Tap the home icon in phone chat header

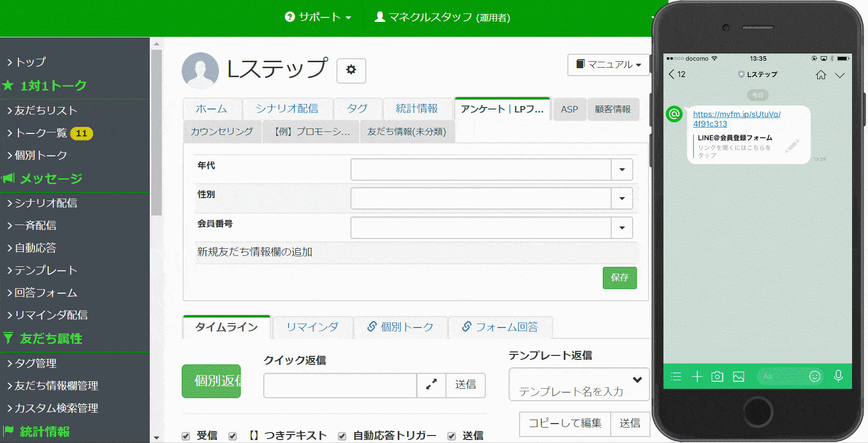(821, 75)
